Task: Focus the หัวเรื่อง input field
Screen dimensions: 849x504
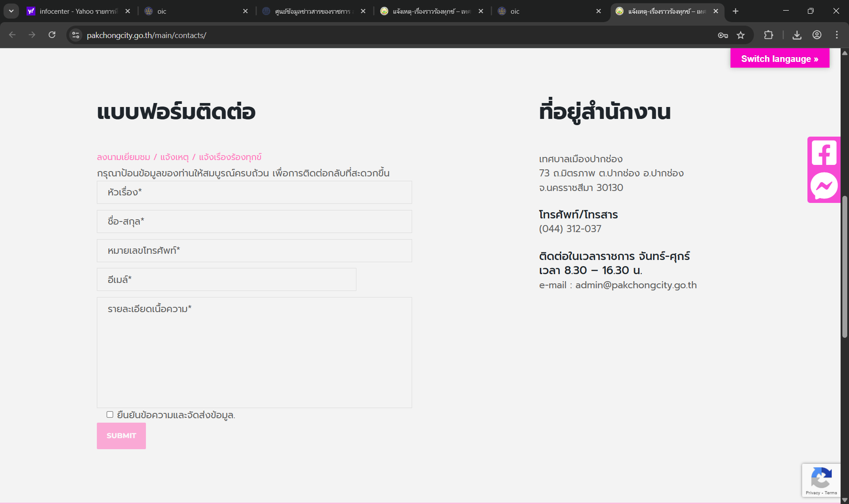Action: tap(254, 192)
